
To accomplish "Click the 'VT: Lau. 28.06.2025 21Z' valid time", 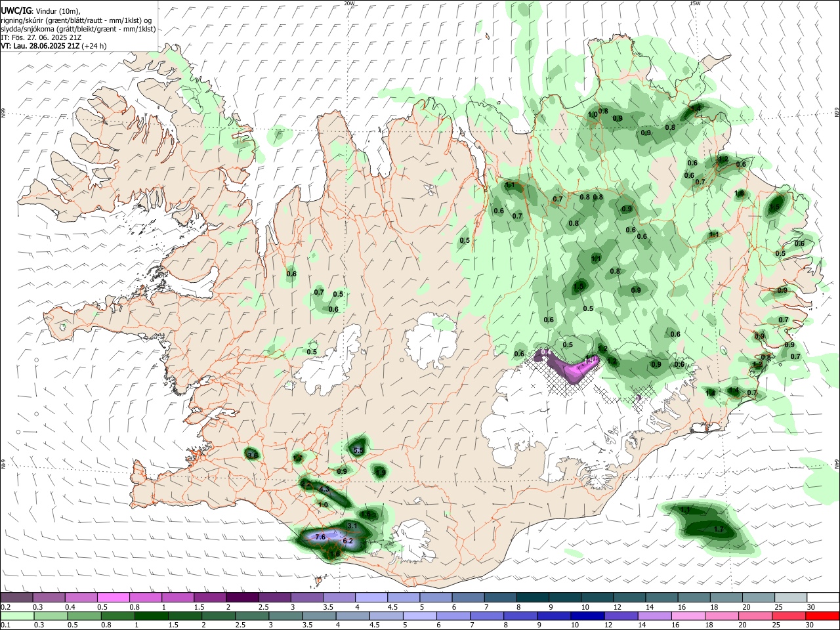I will click(41, 46).
